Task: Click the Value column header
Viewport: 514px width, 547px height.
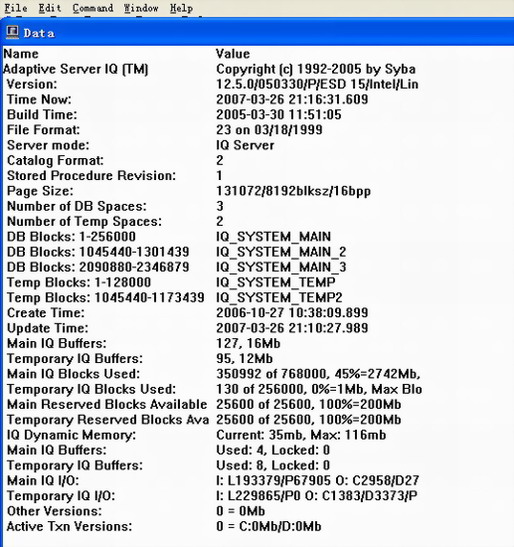Action: pos(233,54)
